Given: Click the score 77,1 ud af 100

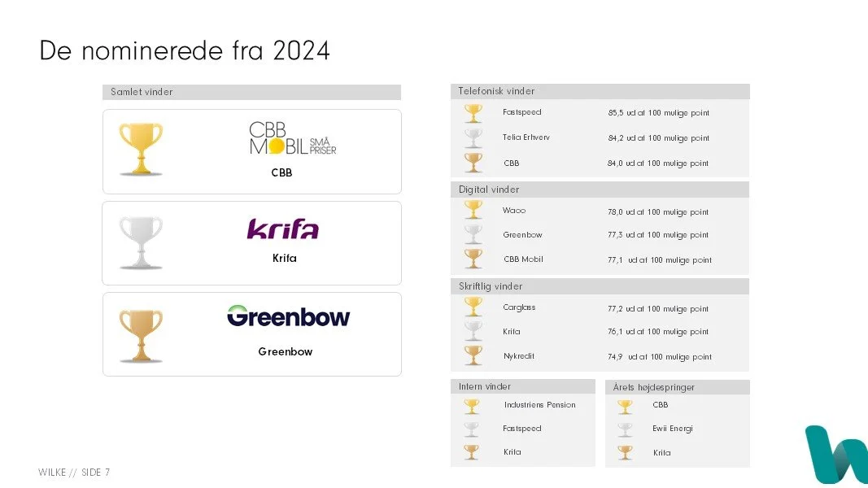Looking at the screenshot, I should coord(660,260).
